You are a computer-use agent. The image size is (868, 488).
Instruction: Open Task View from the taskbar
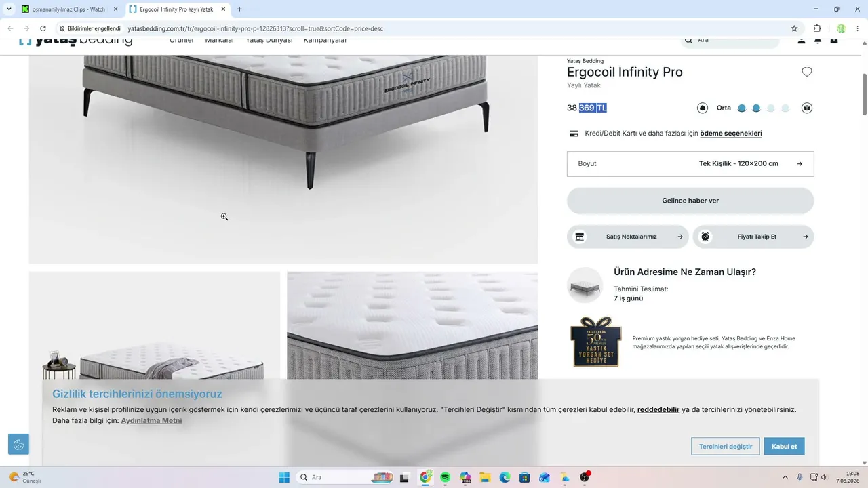(405, 477)
